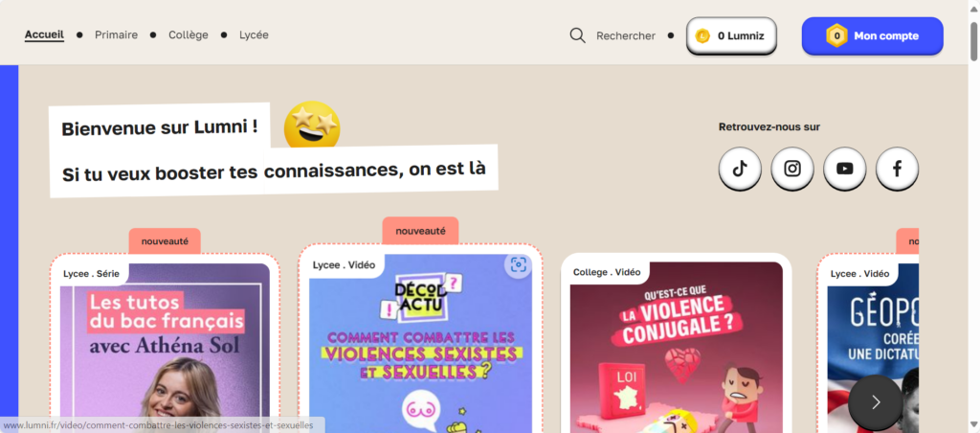Open Lumni's YouTube channel
The image size is (980, 433).
[845, 169]
